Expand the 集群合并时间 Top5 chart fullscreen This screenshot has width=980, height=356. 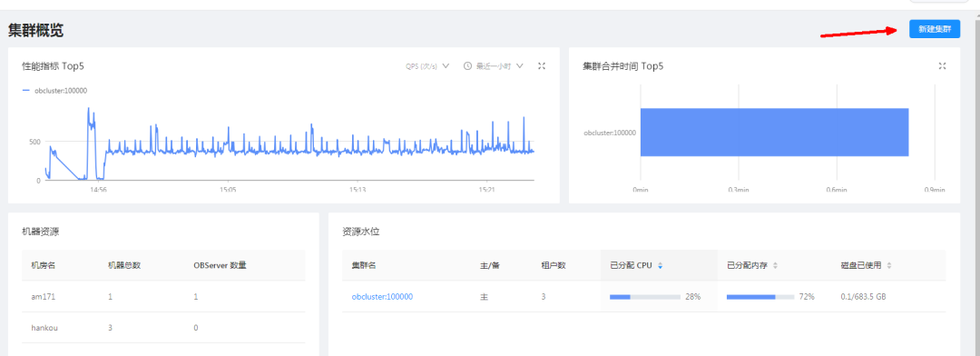[x=942, y=65]
